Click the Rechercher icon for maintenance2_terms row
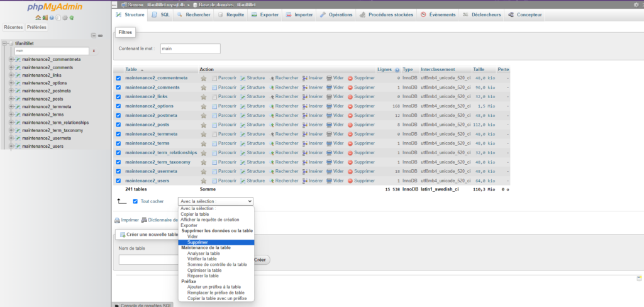Screen dimensions: 644x307 272,143
